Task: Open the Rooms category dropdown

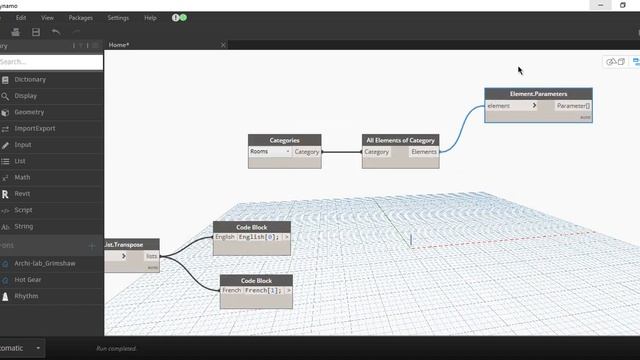Action: coord(270,151)
